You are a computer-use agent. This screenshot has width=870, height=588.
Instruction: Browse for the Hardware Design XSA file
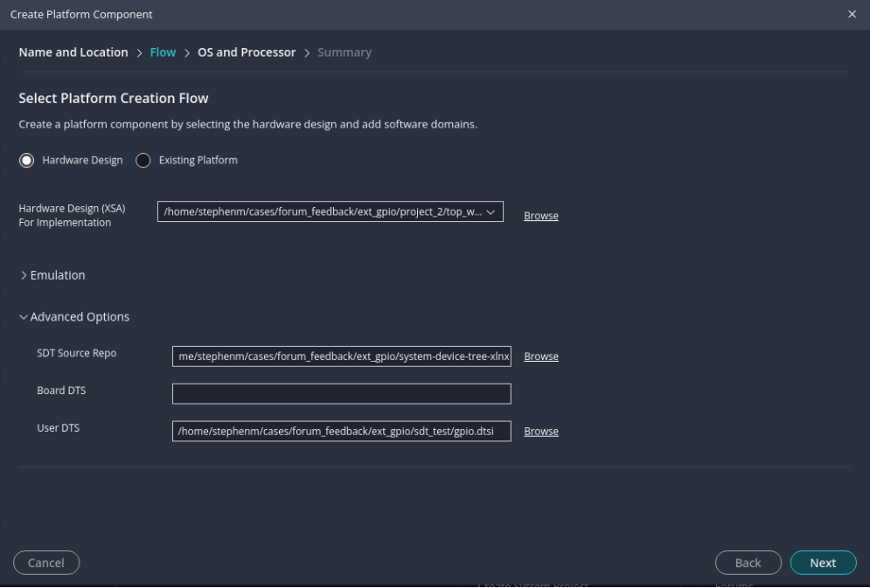coord(540,216)
